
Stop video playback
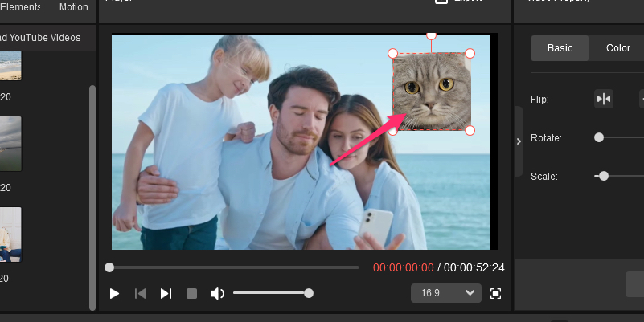(191, 294)
